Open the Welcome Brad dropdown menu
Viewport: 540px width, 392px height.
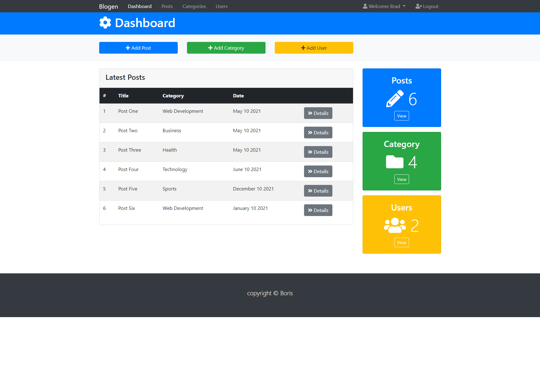384,6
